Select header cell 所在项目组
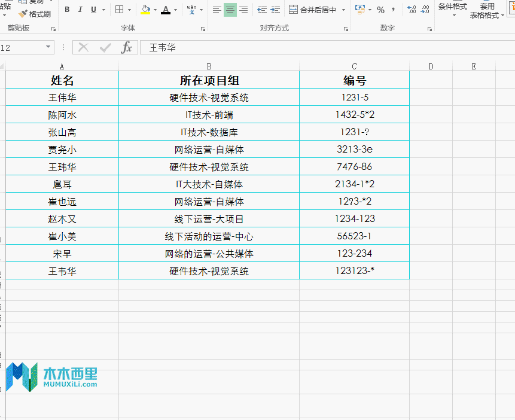Viewport: 515px width, 420px height. pyautogui.click(x=209, y=80)
